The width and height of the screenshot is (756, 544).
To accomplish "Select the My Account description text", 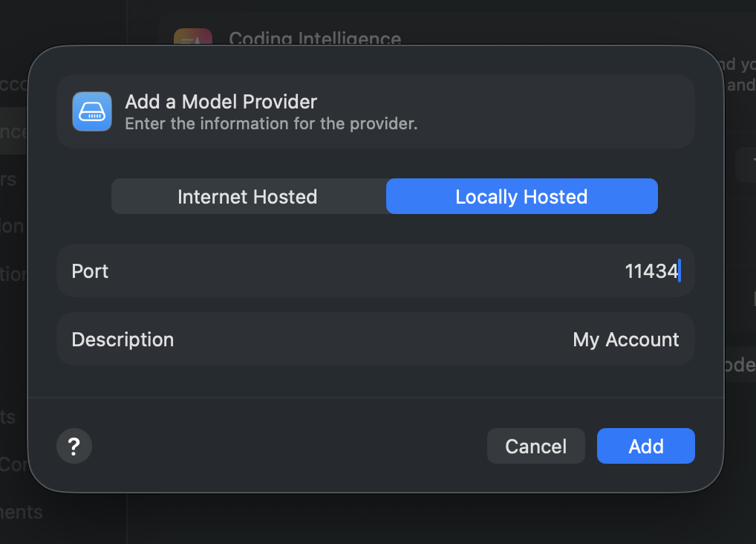I will pyautogui.click(x=625, y=340).
